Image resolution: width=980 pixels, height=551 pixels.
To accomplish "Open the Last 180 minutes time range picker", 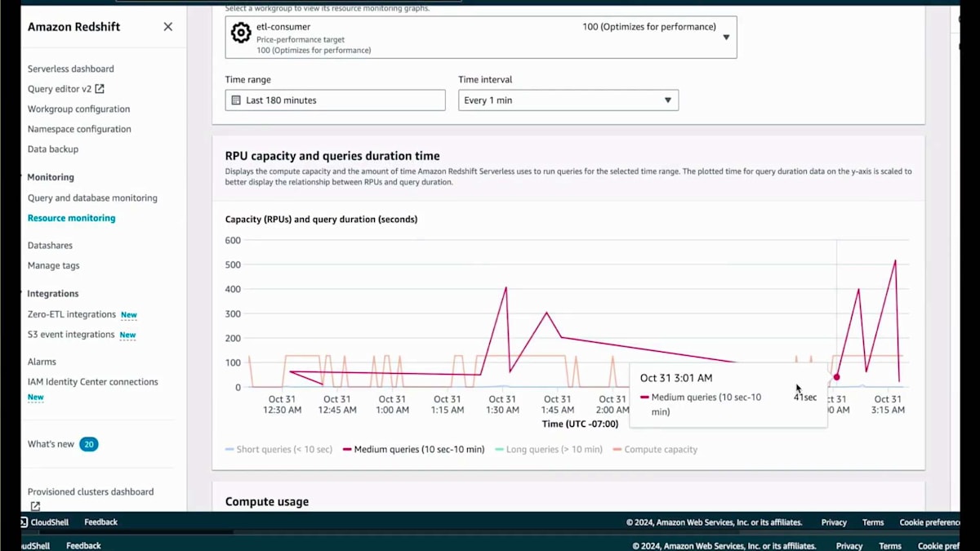I will [336, 100].
